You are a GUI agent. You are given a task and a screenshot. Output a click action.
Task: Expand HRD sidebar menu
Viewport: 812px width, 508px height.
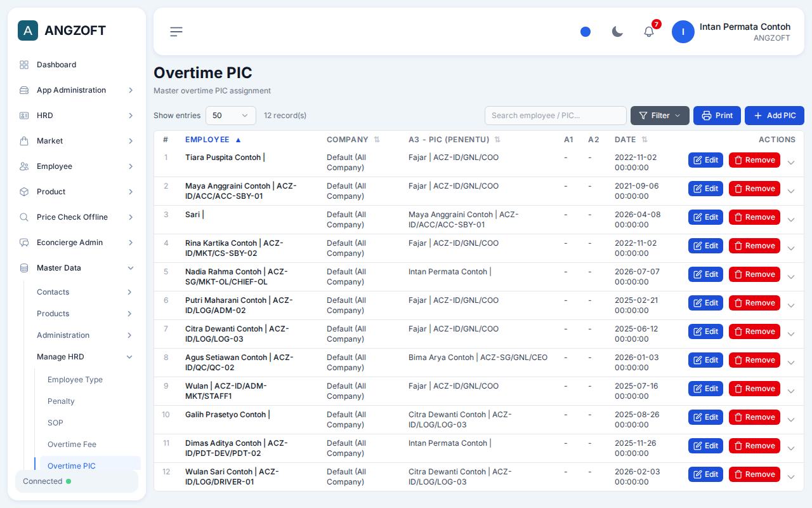coord(77,116)
